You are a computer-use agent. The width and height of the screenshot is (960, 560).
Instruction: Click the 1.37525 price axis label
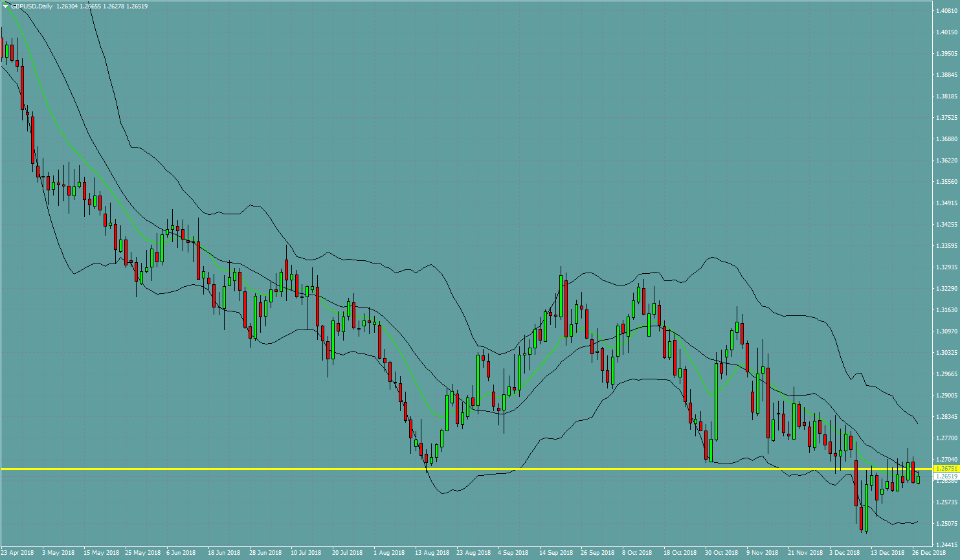(x=946, y=117)
